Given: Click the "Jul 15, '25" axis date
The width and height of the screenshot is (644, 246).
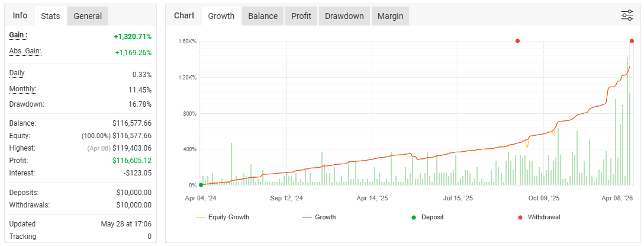Looking at the screenshot, I should (458, 198).
